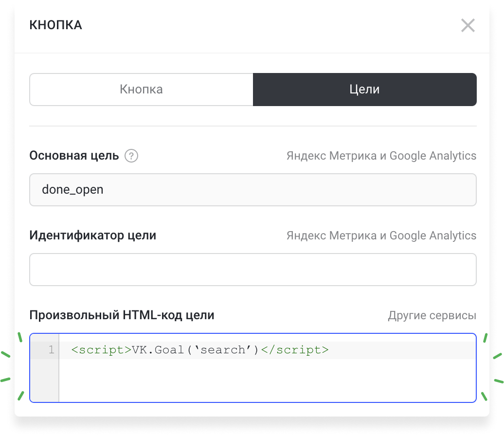
Task: Click the VK.Goal script code line
Action: 199,350
